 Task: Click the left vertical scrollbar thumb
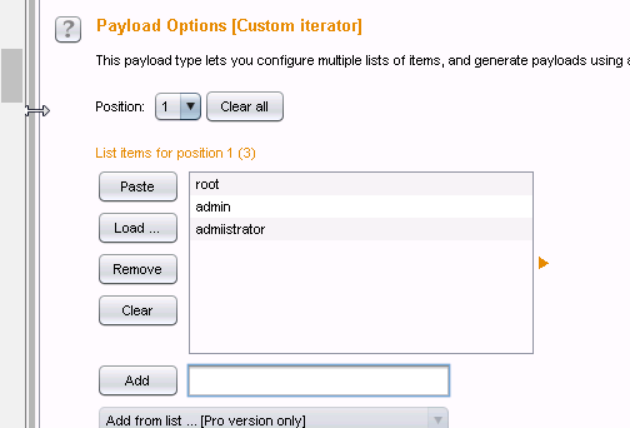(11, 75)
